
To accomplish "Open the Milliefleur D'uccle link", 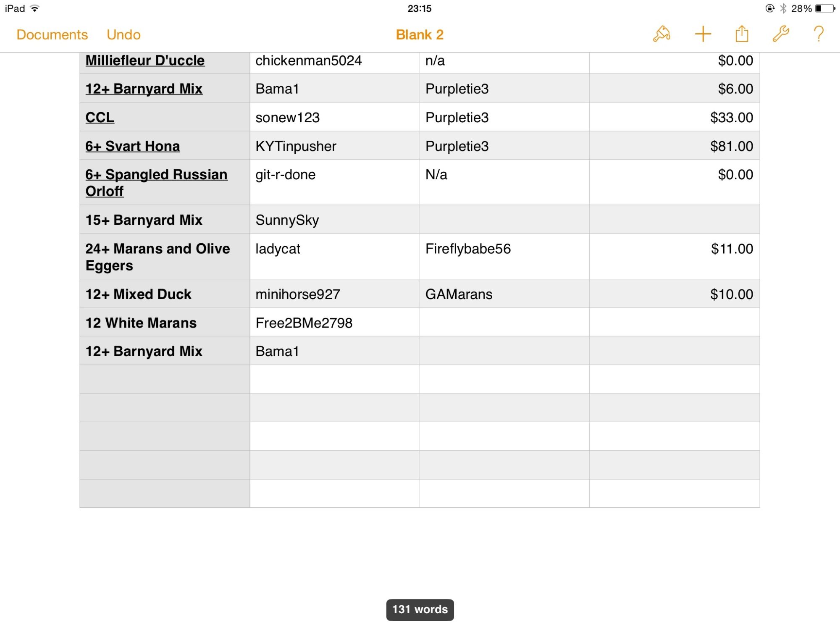I will coord(145,60).
